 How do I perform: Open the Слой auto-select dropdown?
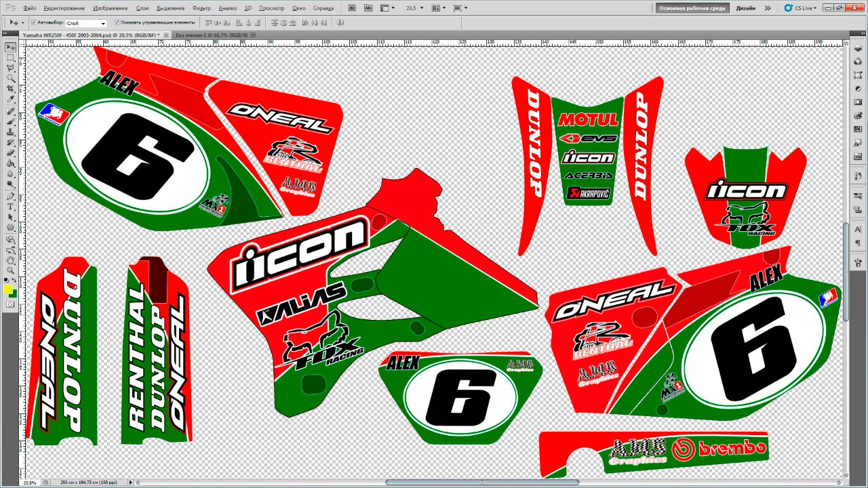point(85,23)
